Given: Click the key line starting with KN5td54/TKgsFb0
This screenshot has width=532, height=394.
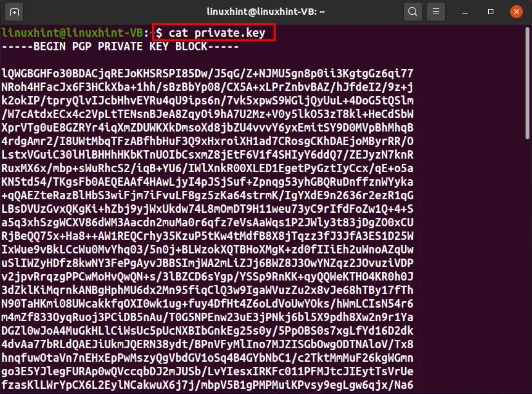Looking at the screenshot, I should (207, 182).
